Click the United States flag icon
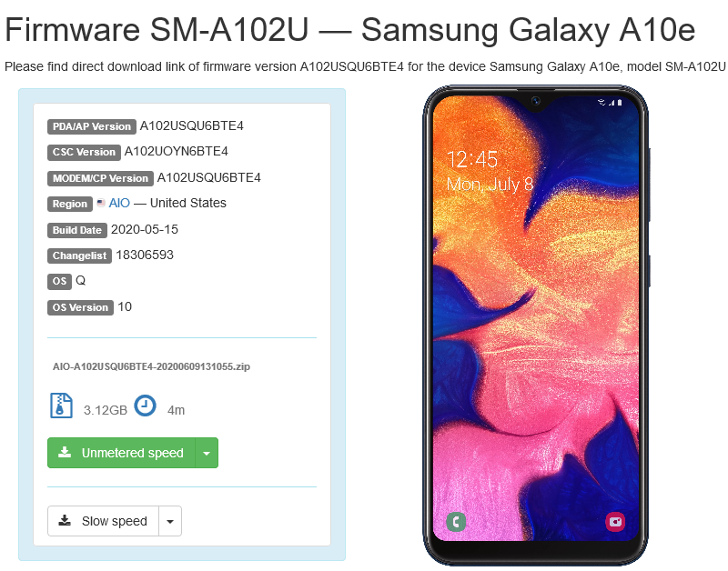Viewport: 728px width, 571px height. pyautogui.click(x=101, y=203)
